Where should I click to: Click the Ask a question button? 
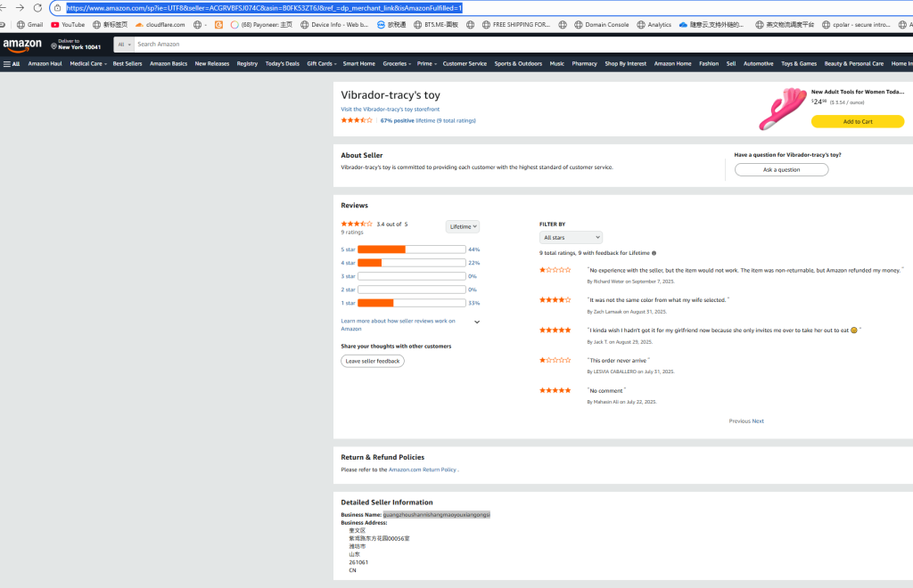click(781, 169)
